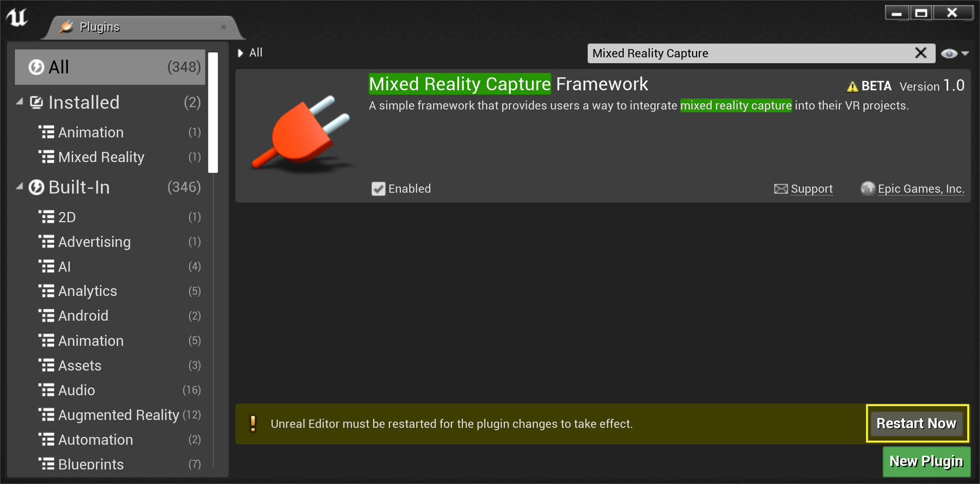Clear the search box with the X
The image size is (980, 484).
920,53
